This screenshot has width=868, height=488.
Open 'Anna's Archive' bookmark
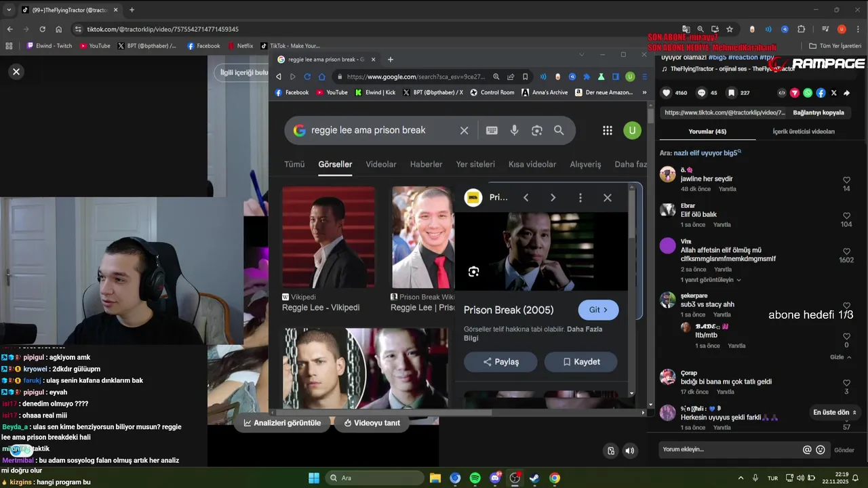tap(545, 92)
